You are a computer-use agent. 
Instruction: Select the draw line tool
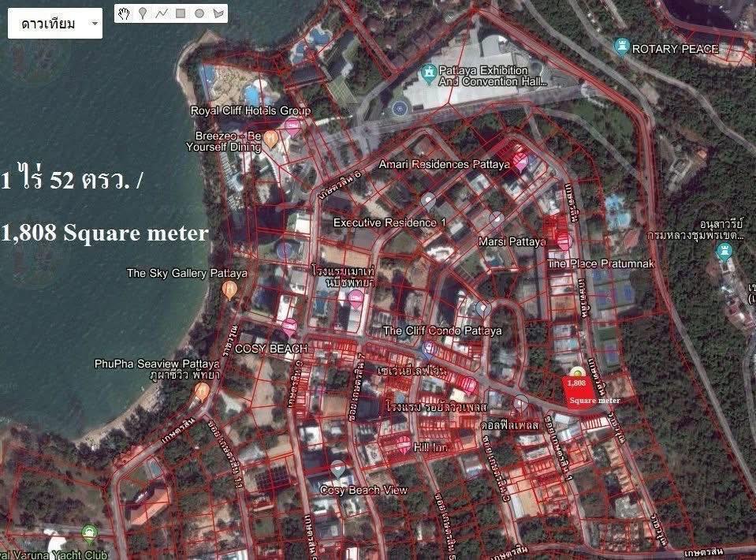tap(160, 13)
